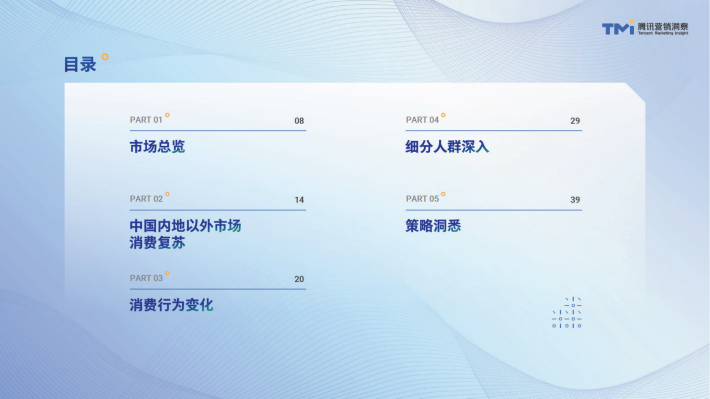This screenshot has height=399, width=710.
Task: Click the orange dot next to PART 03
Action: tap(167, 273)
